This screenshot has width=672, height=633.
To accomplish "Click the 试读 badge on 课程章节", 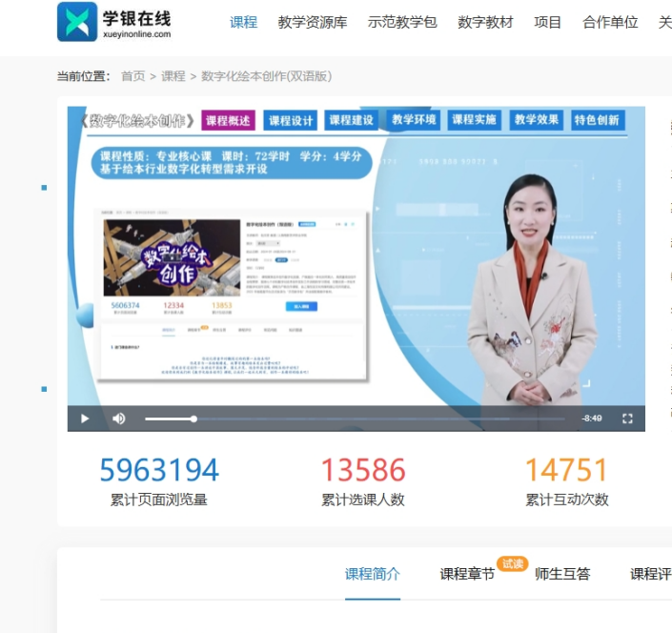I will coord(512,563).
